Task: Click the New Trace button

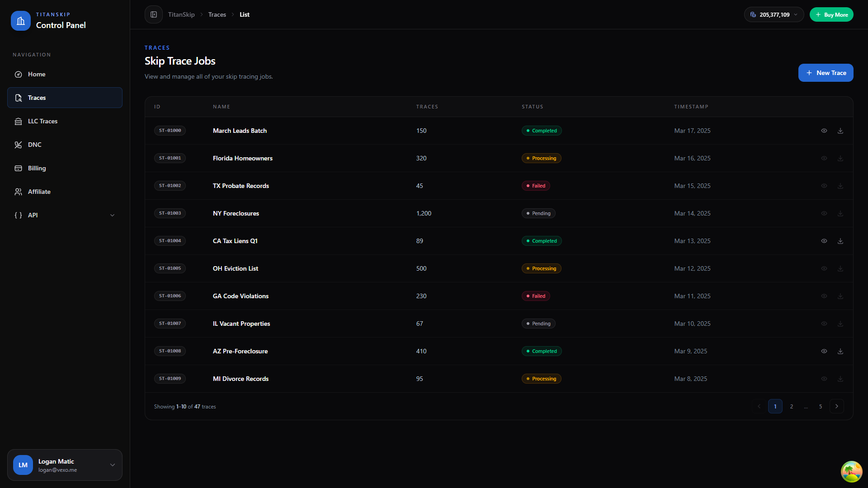Action: 826,73
